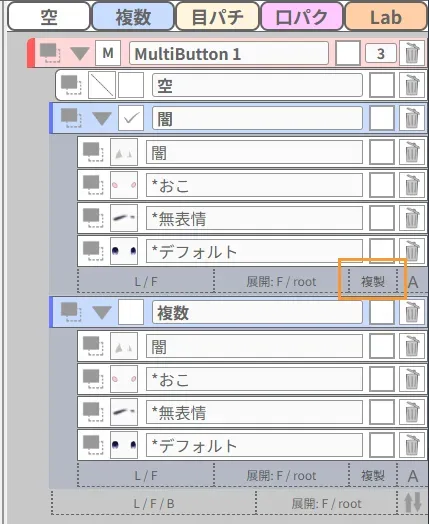The height and width of the screenshot is (524, 429).
Task: Click 展開: F / root under the 闇 group
Action: [x=281, y=282]
